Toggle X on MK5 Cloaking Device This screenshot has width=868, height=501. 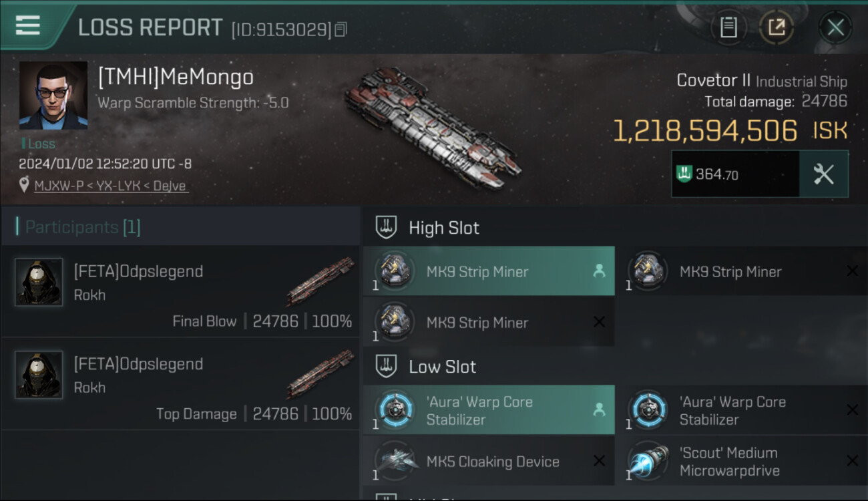pyautogui.click(x=599, y=461)
